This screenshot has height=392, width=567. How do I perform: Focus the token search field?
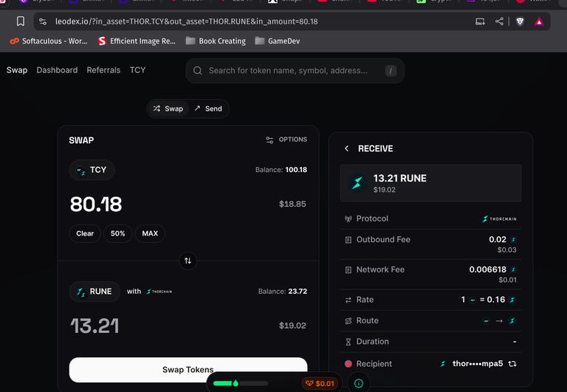tap(295, 71)
